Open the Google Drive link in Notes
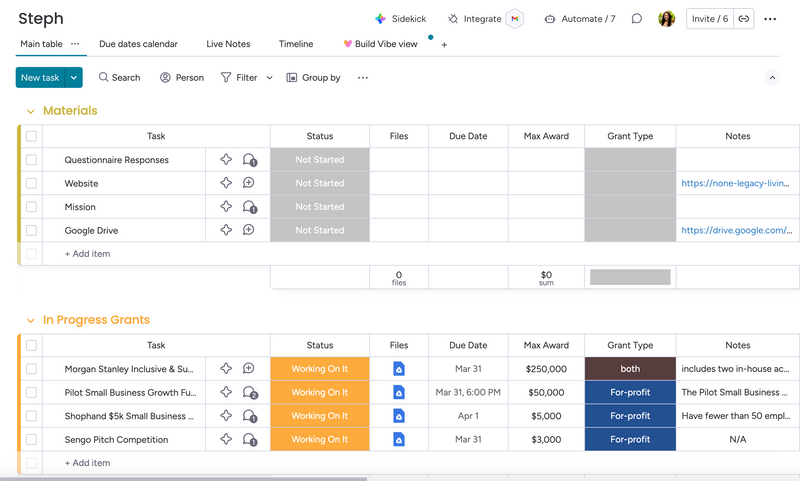 (x=736, y=230)
